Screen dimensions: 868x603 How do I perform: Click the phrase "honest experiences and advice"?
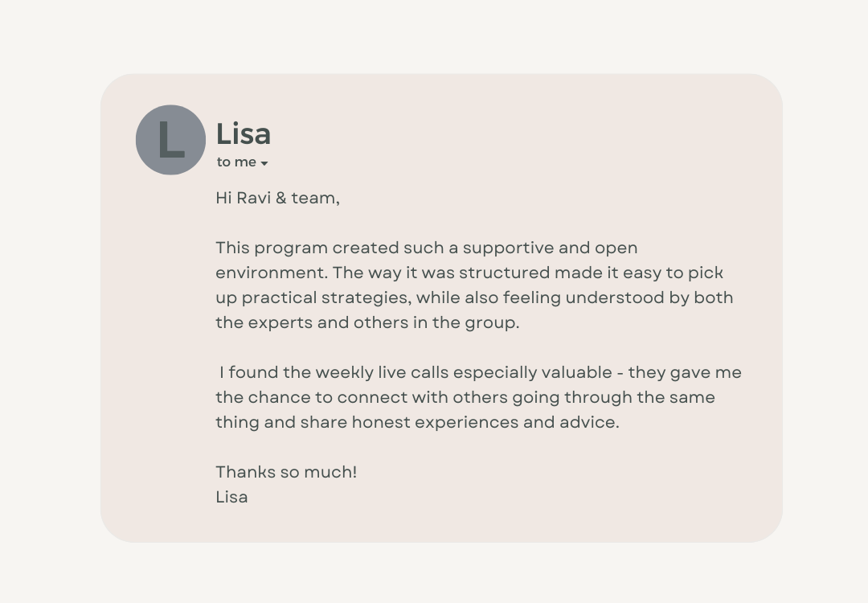pyautogui.click(x=484, y=422)
